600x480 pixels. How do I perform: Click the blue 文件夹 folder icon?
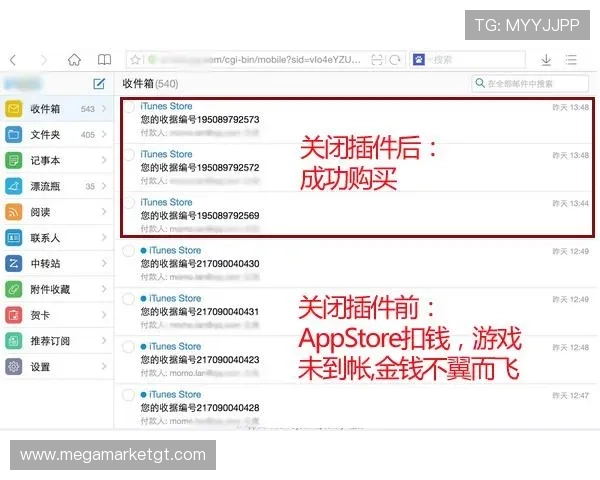pos(14,134)
